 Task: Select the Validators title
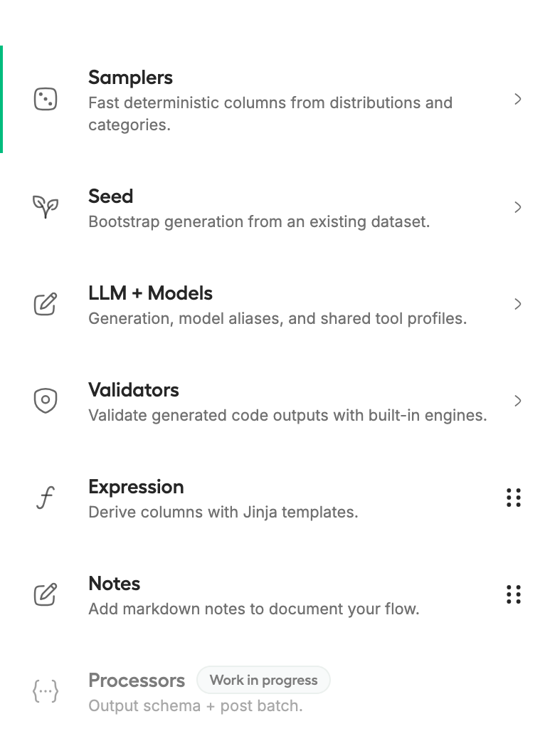tap(134, 390)
